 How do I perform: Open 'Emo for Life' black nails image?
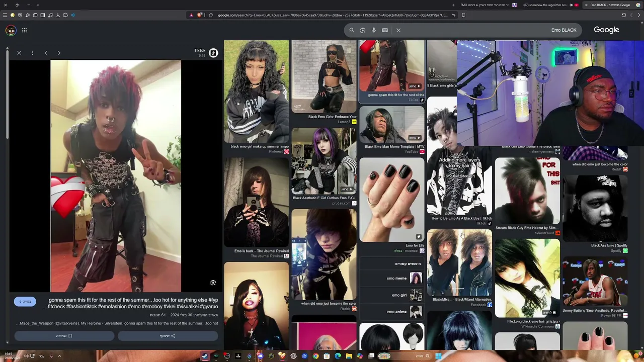pyautogui.click(x=392, y=200)
